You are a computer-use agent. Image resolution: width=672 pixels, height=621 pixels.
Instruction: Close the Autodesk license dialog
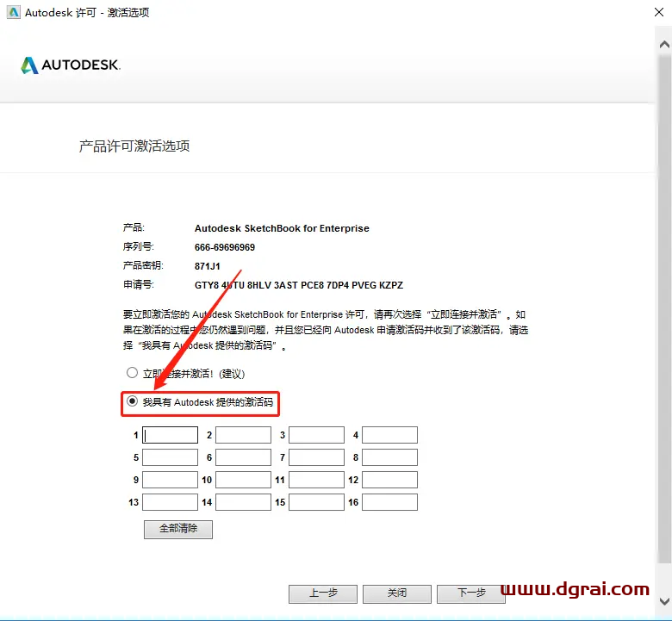point(659,12)
